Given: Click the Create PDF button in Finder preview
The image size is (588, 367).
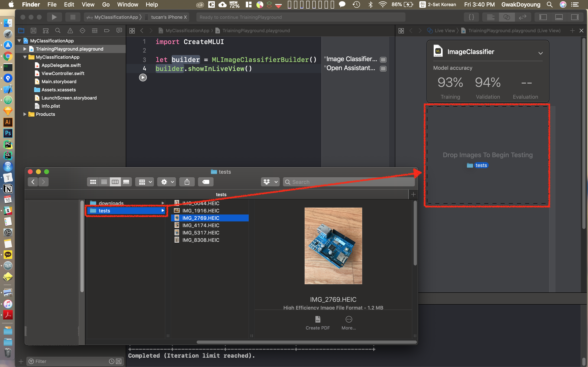Looking at the screenshot, I should [317, 323].
